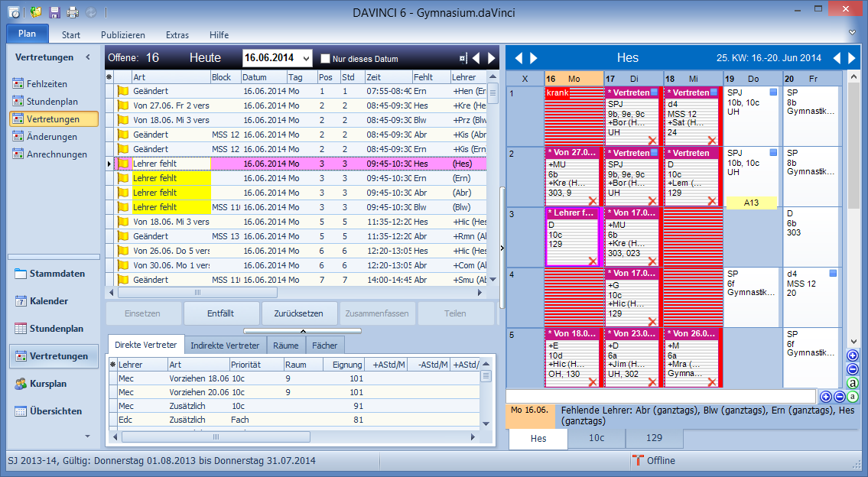868x477 pixels.
Task: Go to next week in the timetable
Action: pyautogui.click(x=852, y=58)
